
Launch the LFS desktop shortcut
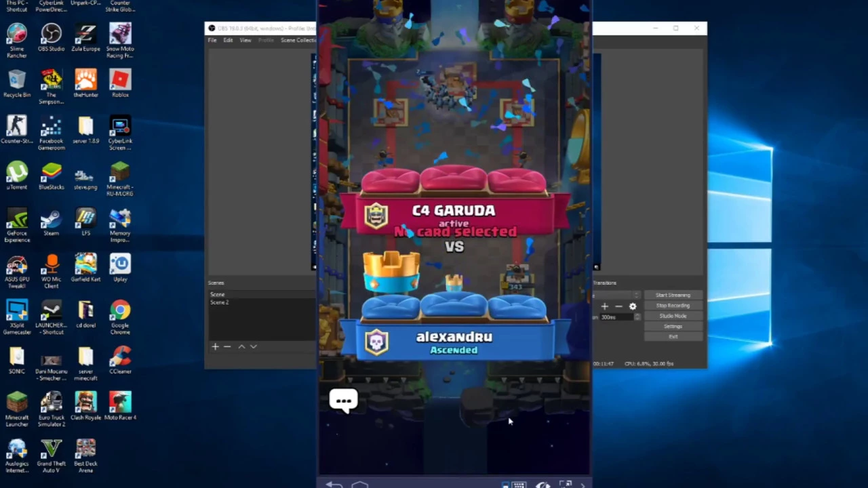[85, 222]
